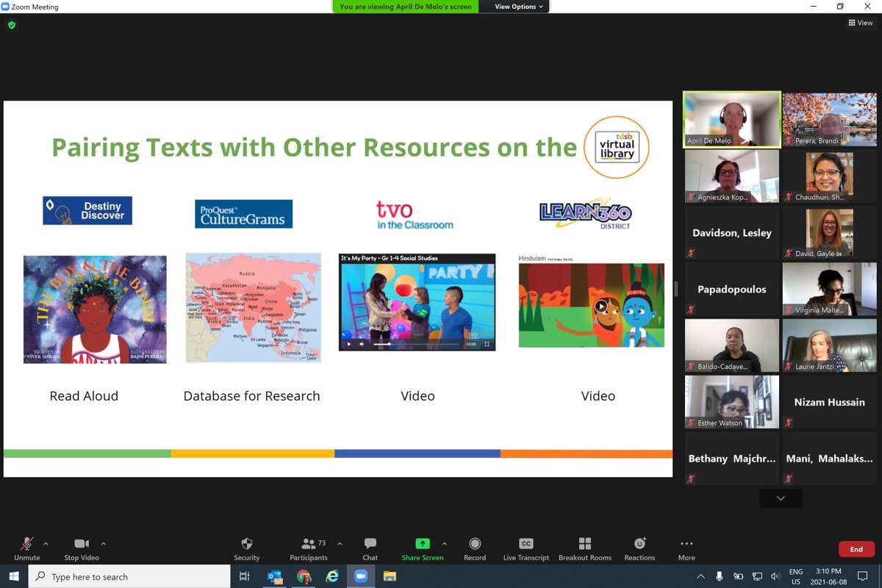Click the Nizam Hussain participant tile
This screenshot has width=882, height=588.
coord(829,402)
